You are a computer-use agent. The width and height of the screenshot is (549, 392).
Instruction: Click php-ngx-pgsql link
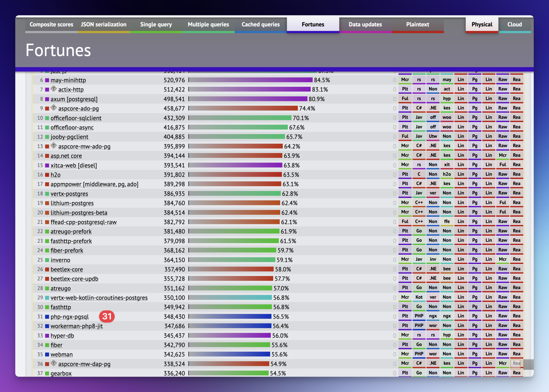coord(70,317)
